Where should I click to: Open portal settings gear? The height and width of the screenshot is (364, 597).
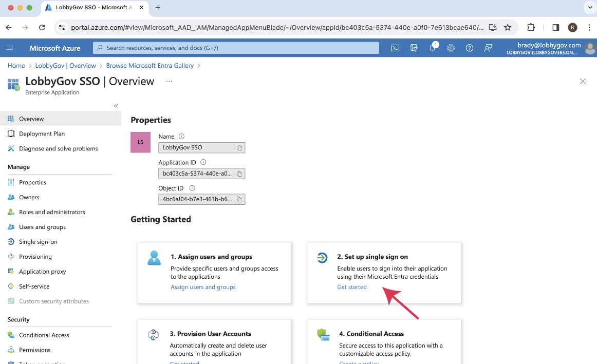451,48
